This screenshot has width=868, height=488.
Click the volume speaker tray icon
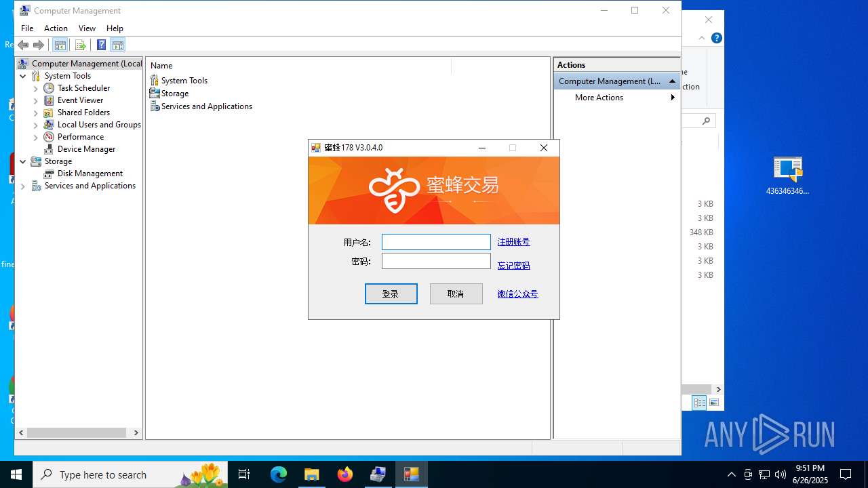coord(781,474)
